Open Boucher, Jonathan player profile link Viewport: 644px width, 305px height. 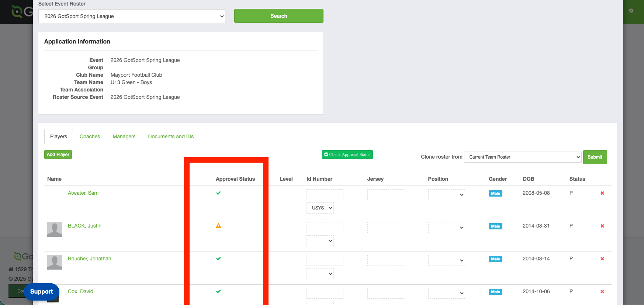tap(89, 259)
